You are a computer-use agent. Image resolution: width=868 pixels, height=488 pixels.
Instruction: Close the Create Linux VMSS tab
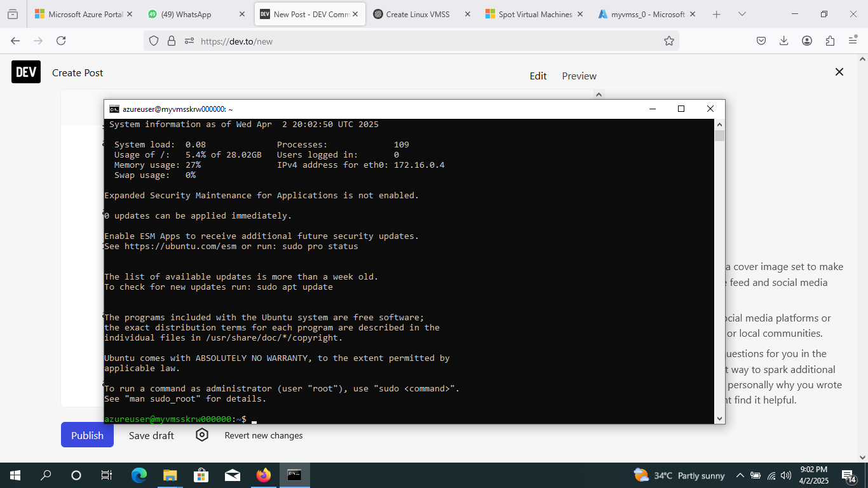click(468, 14)
